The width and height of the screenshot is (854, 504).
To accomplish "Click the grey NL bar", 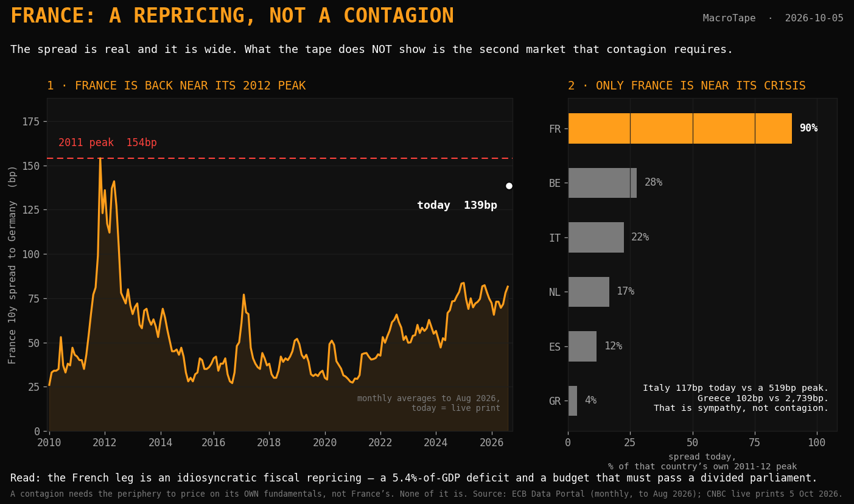I will tap(589, 292).
